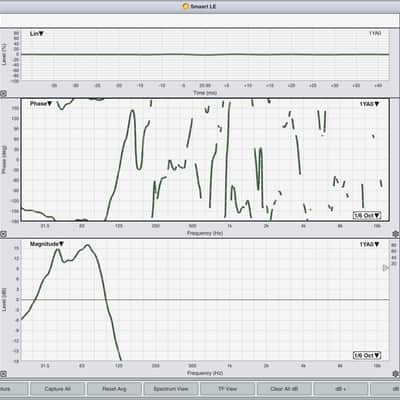Image resolution: width=400 pixels, height=400 pixels.
Task: Click the Capture All button
Action: point(57,389)
